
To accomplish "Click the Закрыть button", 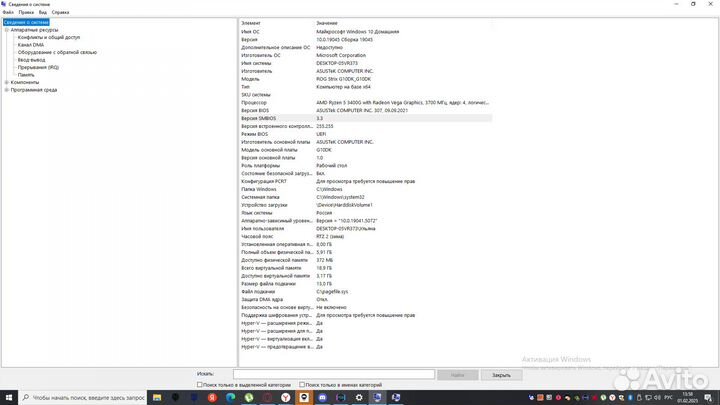I will (x=501, y=375).
